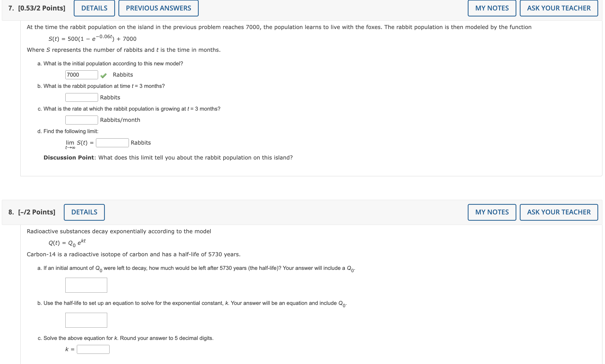The width and height of the screenshot is (605, 364).
Task: View PREVIOUS ANSWERS for question 7
Action: click(x=158, y=8)
